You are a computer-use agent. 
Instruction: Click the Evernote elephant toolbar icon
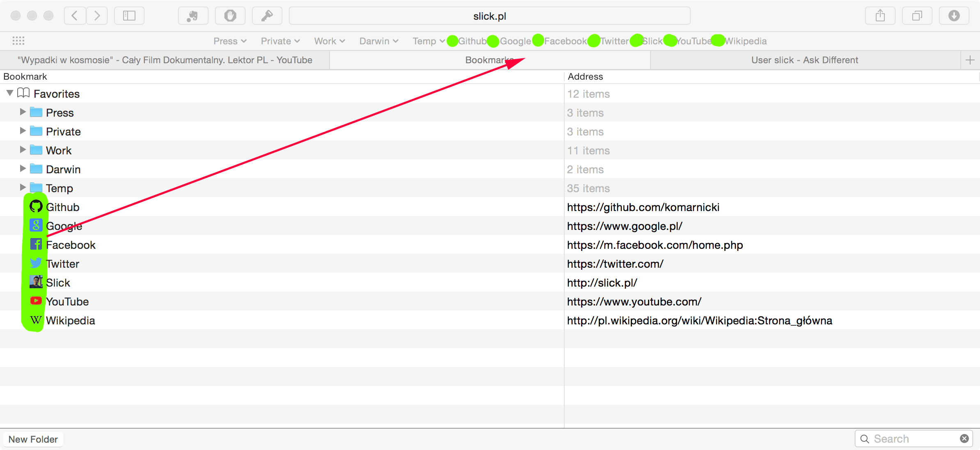(x=193, y=16)
